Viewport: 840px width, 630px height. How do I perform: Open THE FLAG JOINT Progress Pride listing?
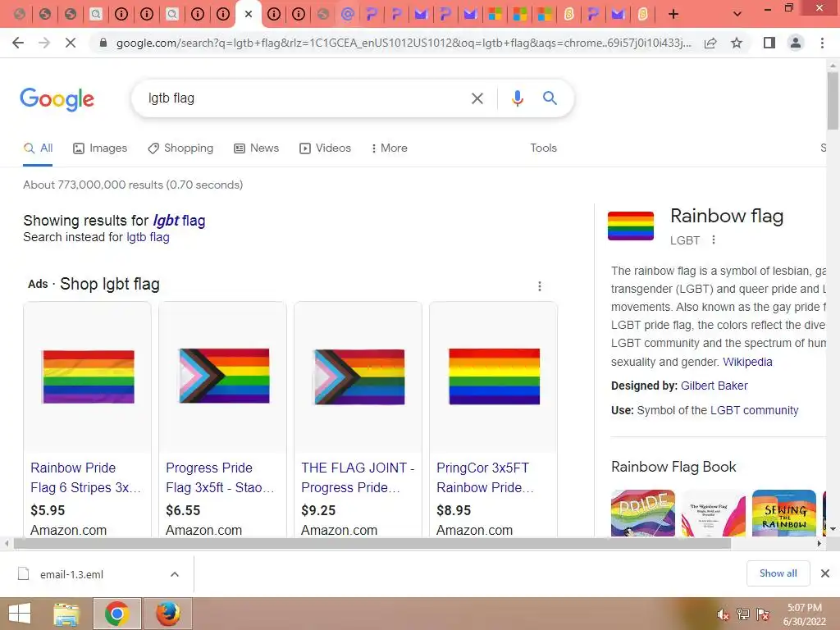coord(358,478)
